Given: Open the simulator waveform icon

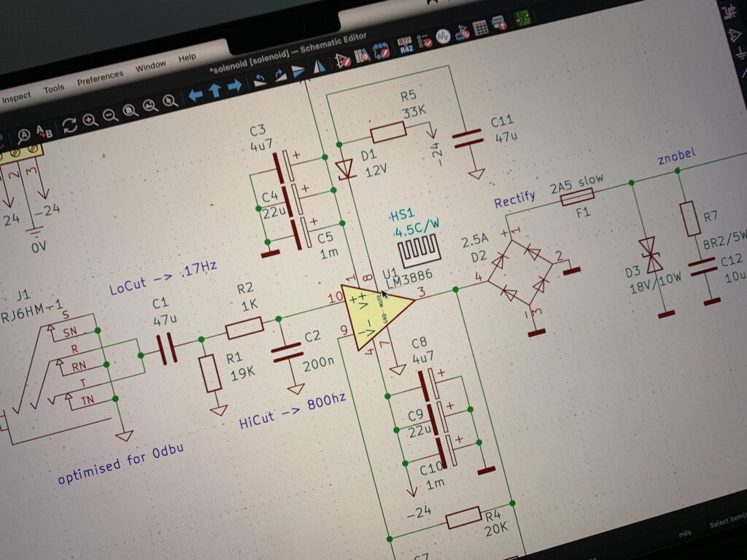Looking at the screenshot, I should pos(443,36).
